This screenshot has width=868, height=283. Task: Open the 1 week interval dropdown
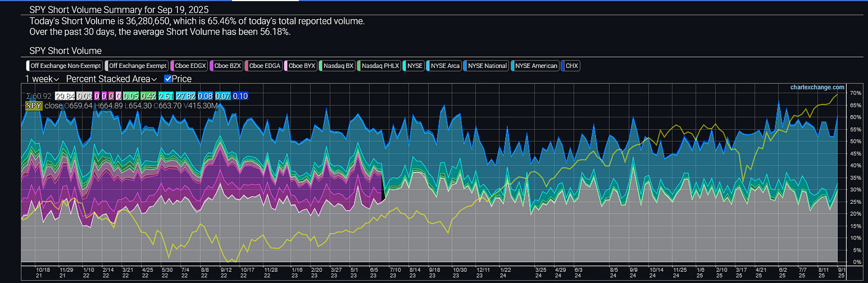click(42, 79)
